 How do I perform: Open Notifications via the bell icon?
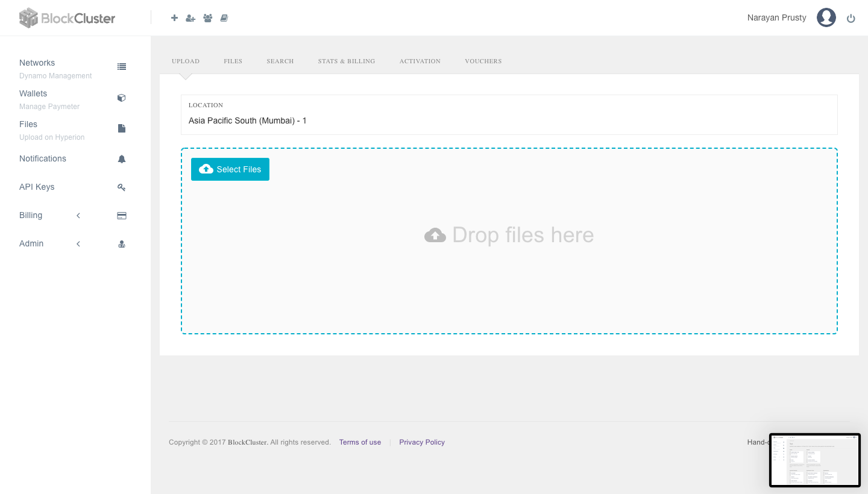[x=121, y=158]
